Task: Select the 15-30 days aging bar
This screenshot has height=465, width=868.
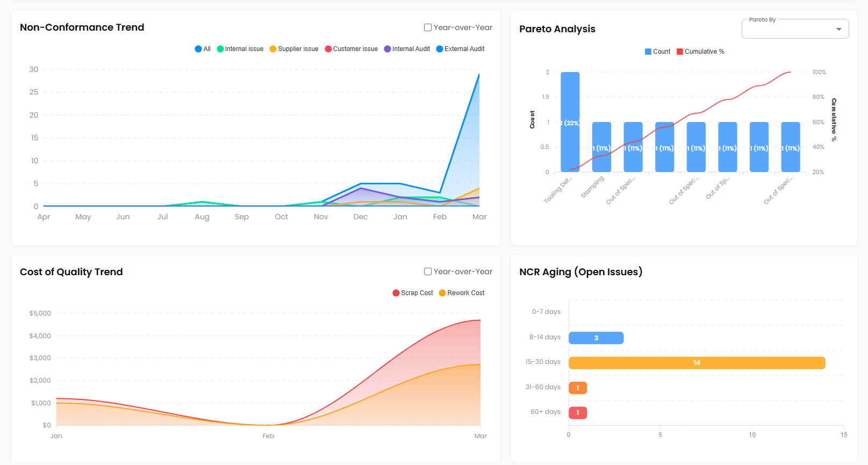Action: pos(697,363)
